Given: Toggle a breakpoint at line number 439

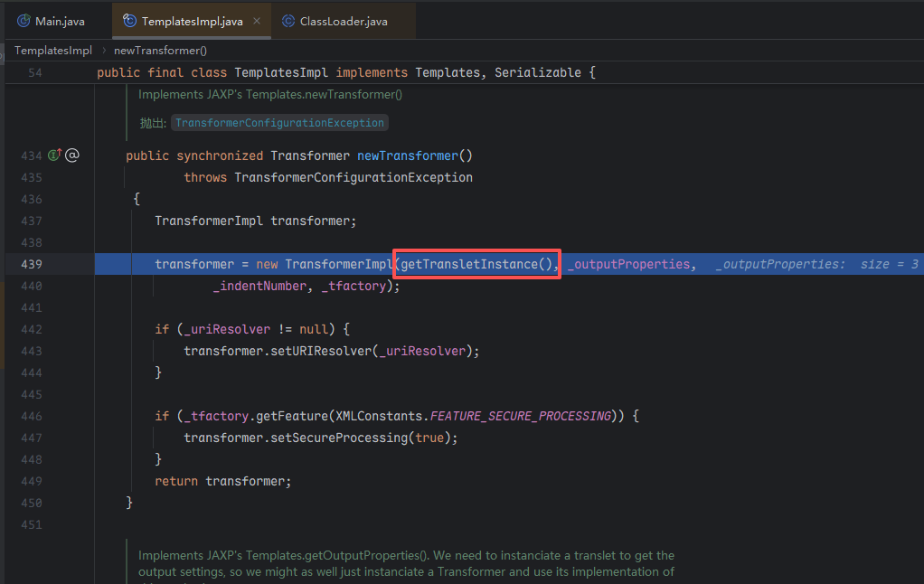Looking at the screenshot, I should 32,264.
